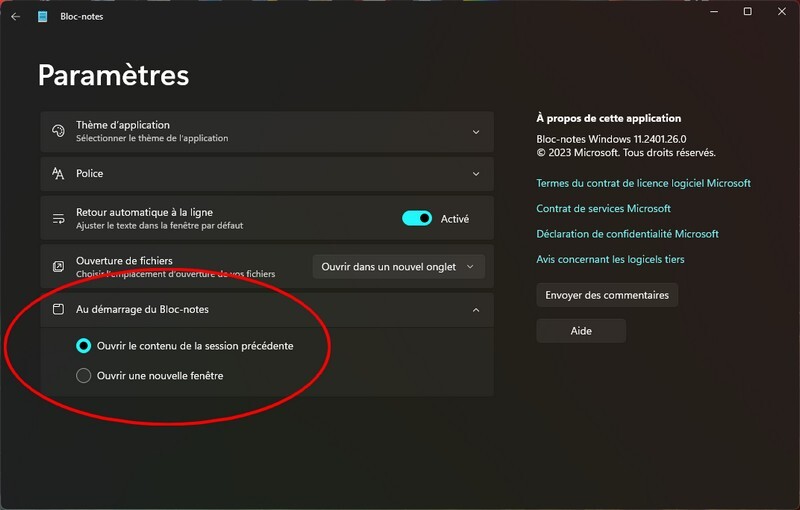Click the Aide button
The width and height of the screenshot is (800, 510).
click(581, 330)
